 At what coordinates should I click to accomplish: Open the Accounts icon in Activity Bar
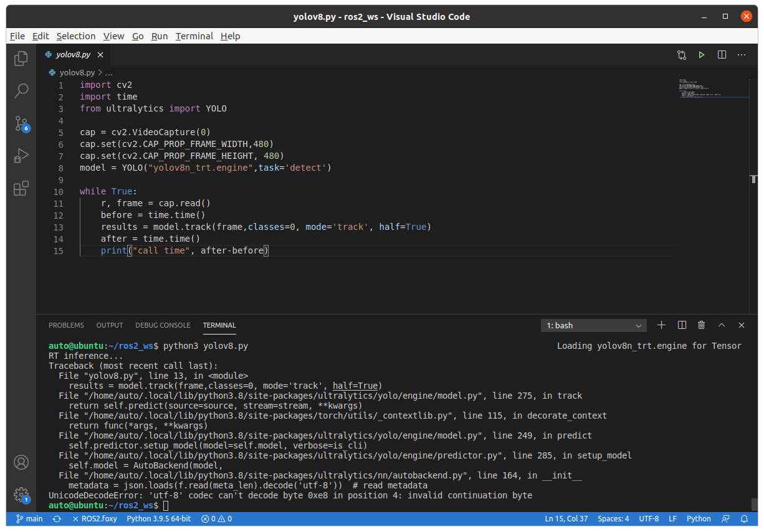point(21,462)
